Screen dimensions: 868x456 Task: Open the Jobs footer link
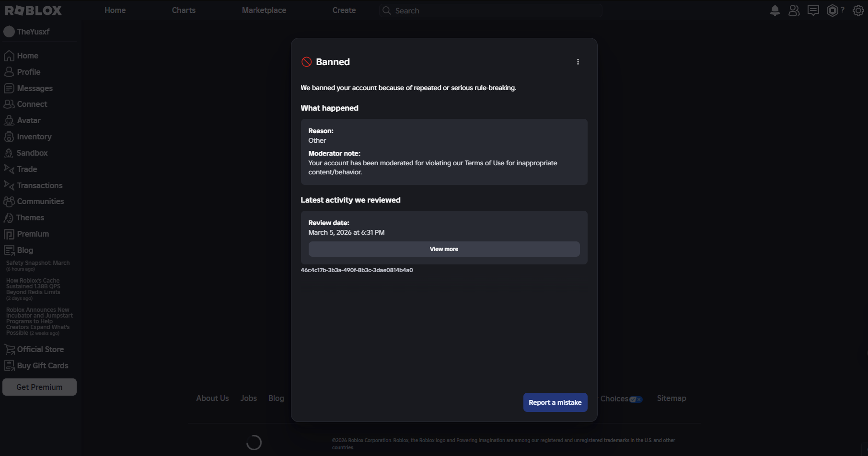click(249, 398)
